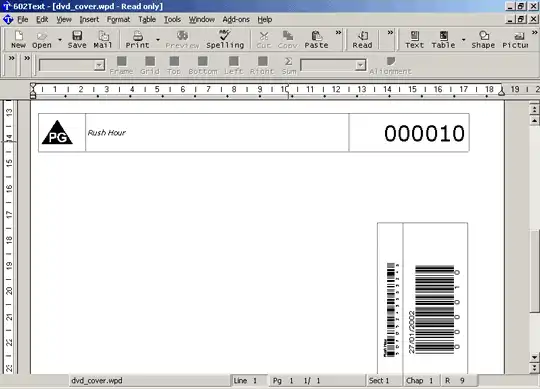The image size is (540, 389).
Task: Expand second hidden toolbar chevron on second row
Action: pyautogui.click(x=27, y=58)
